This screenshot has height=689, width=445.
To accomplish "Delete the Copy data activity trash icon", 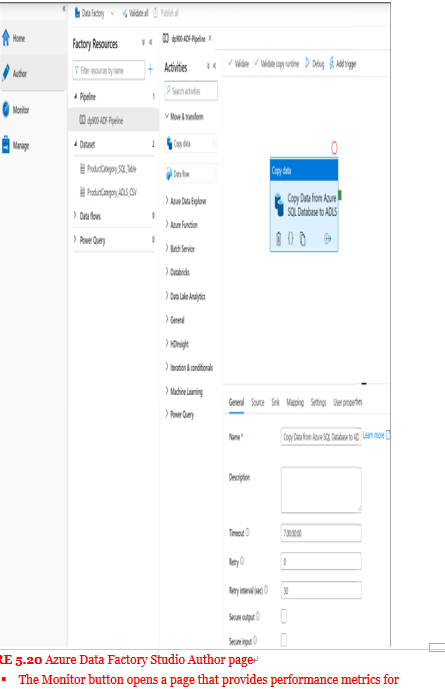I will (279, 239).
